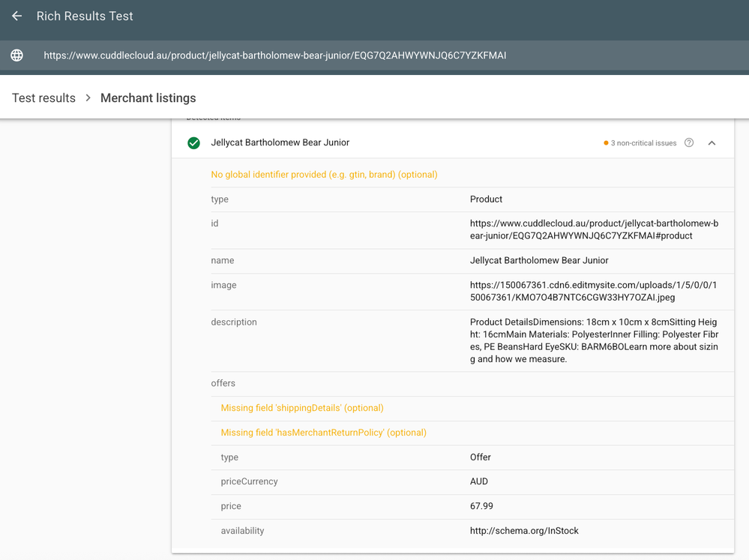Open Missing field 'hasMerchantReturnPolicy' warning
Screen dimensions: 749x560
[323, 433]
